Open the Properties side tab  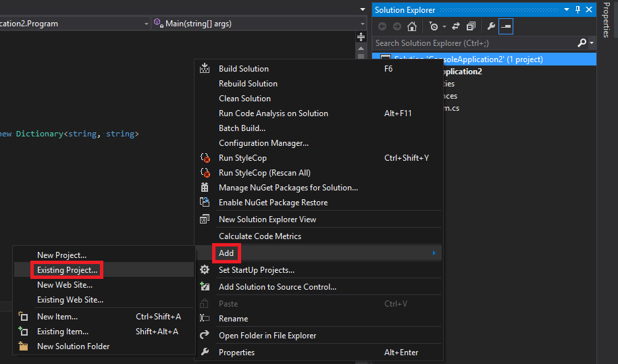(606, 20)
